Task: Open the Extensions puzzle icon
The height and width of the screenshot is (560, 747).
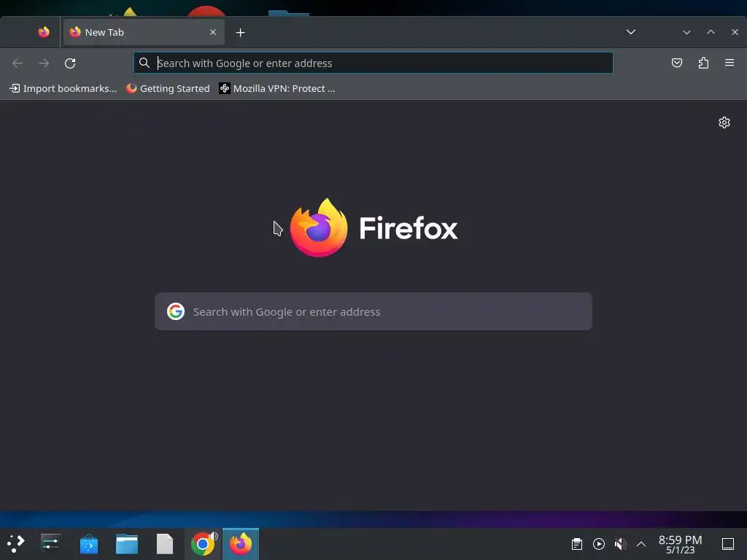Action: tap(703, 63)
